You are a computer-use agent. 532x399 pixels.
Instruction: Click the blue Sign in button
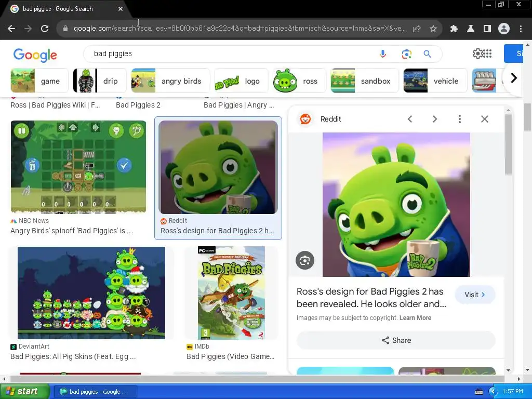[513, 54]
